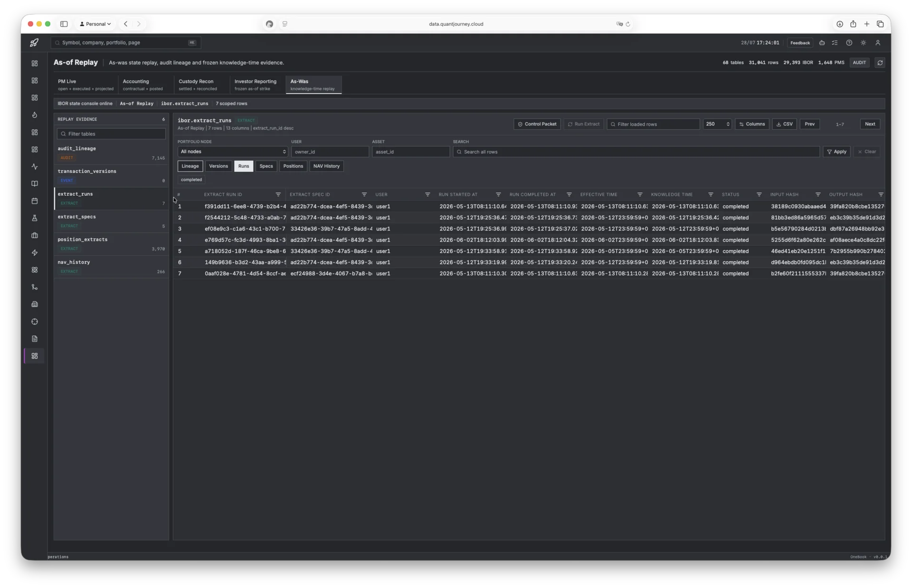Open the Personal profile dropdown in browser toolbar
This screenshot has height=588, width=912.
tap(95, 24)
